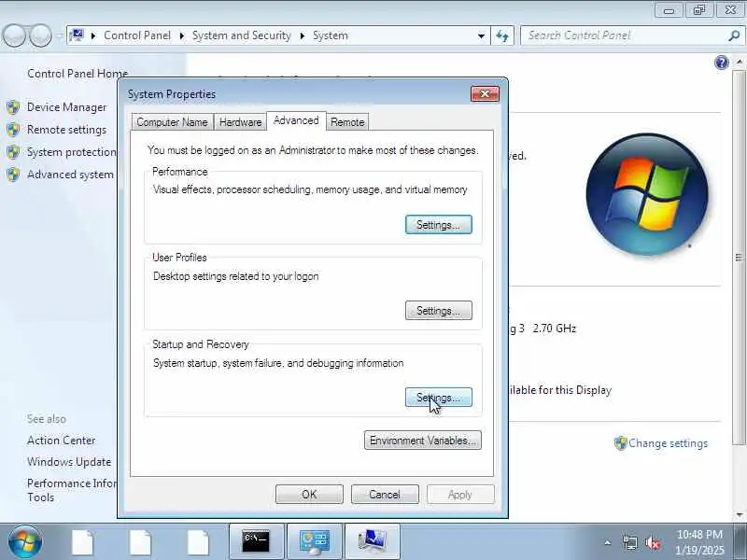747x560 pixels.
Task: Click the Change settings shield icon
Action: coord(620,443)
